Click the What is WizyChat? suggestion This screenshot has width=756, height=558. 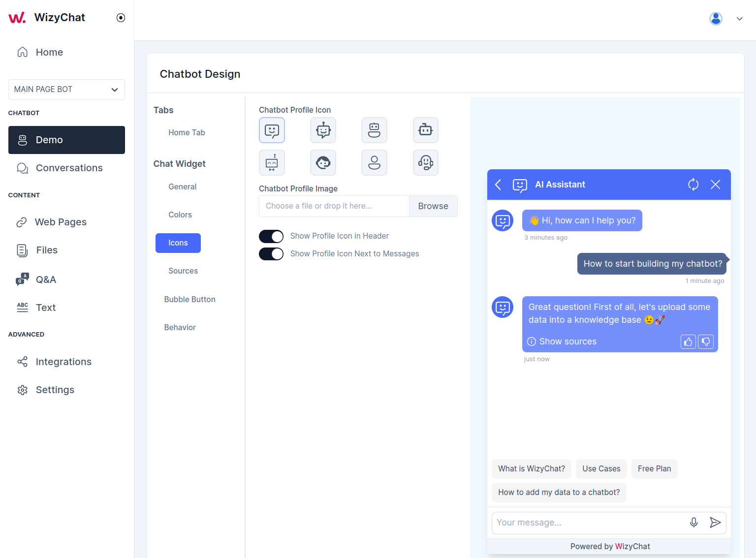point(532,469)
